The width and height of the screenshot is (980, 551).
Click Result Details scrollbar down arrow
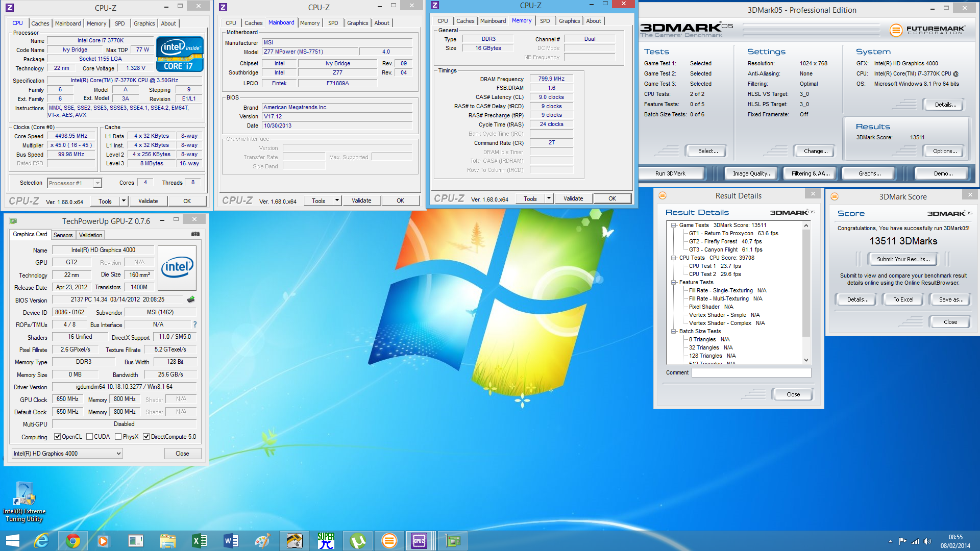click(806, 360)
